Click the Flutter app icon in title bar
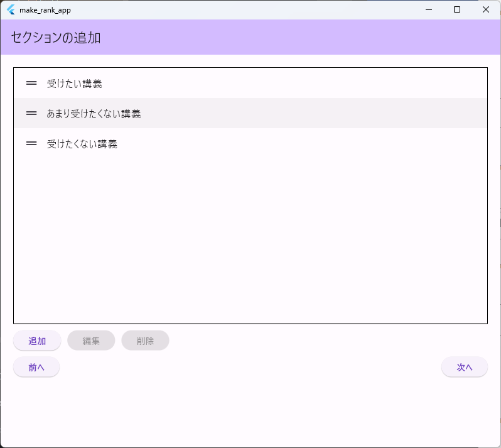501x448 pixels. 11,10
